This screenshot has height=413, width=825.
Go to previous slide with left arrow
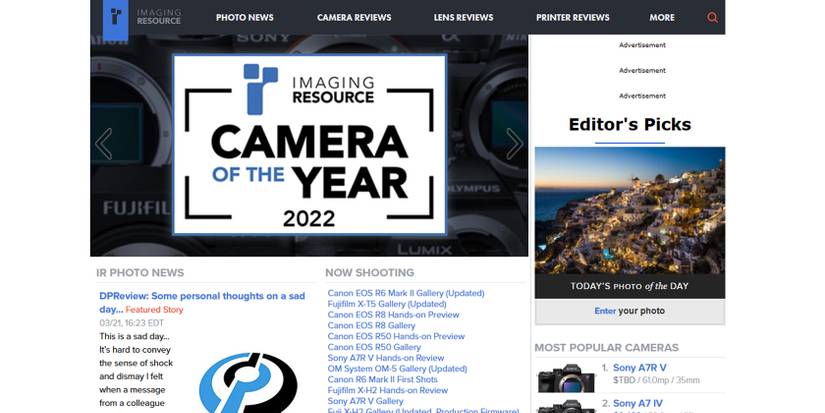[104, 144]
